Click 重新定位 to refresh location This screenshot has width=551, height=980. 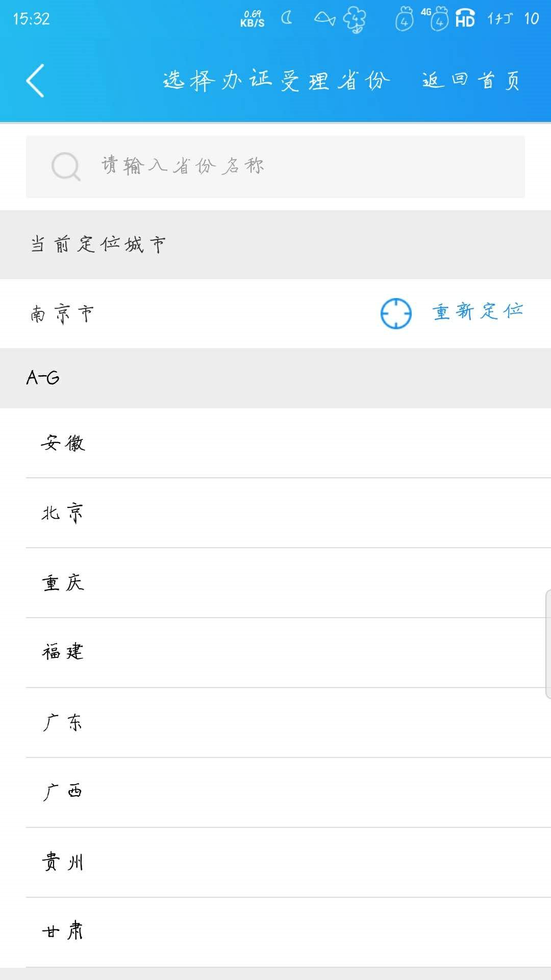pos(478,311)
